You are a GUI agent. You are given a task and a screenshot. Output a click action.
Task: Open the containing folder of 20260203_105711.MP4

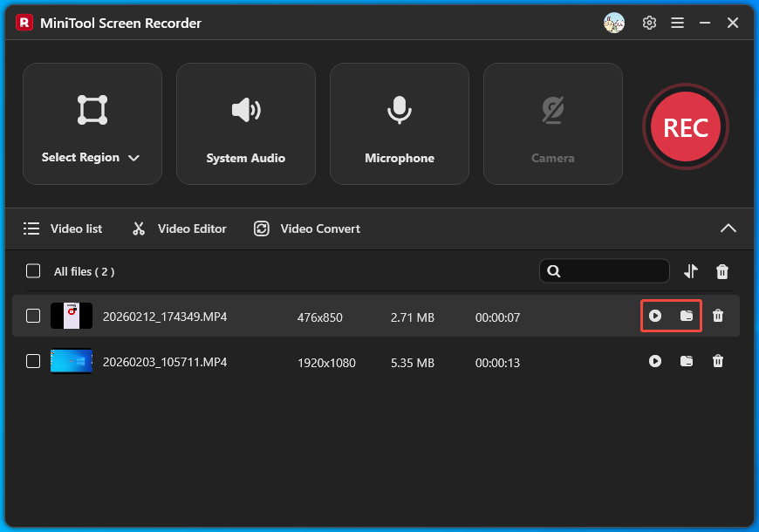coord(687,361)
